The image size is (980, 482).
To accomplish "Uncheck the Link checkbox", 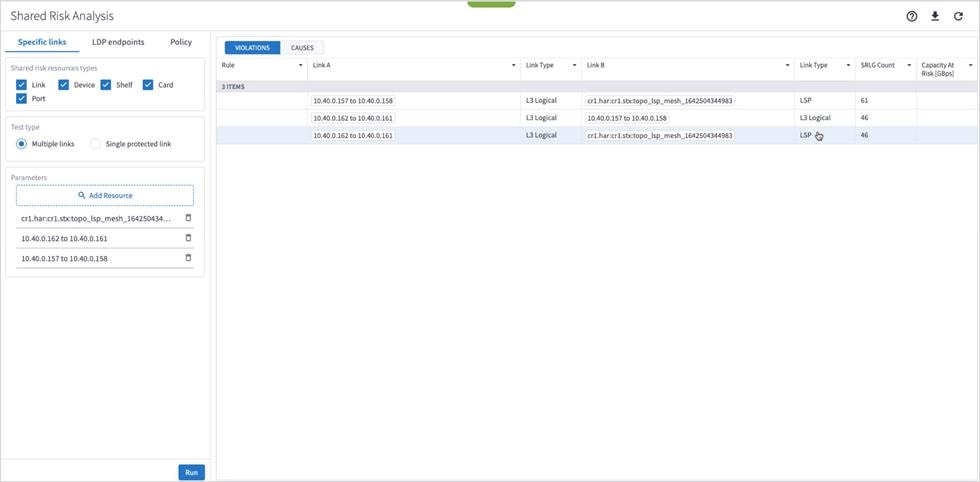I will 21,85.
